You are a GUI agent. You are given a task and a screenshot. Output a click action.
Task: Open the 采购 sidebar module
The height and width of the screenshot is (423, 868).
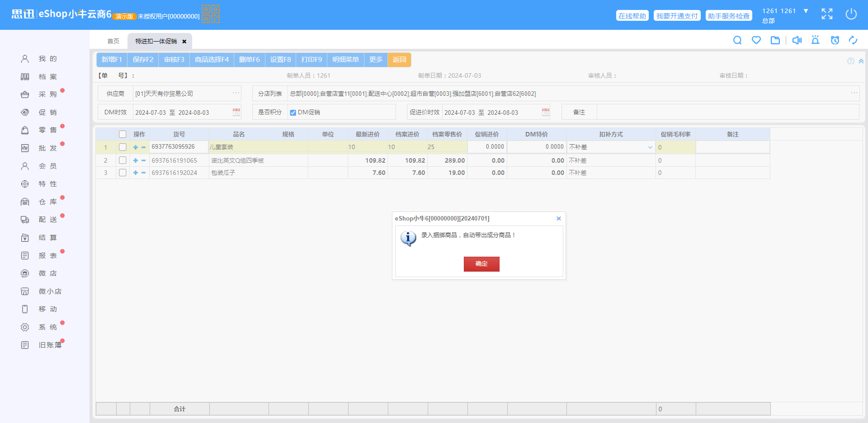40,94
